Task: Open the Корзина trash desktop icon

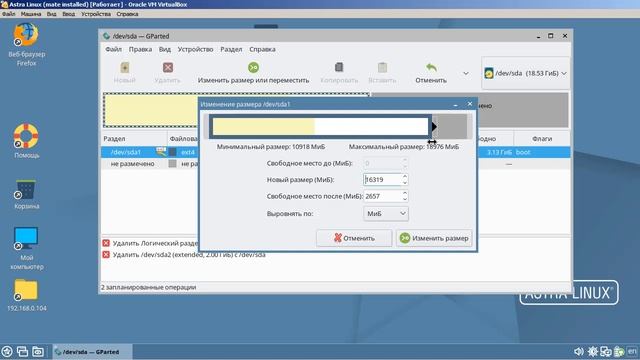Action: (26, 195)
